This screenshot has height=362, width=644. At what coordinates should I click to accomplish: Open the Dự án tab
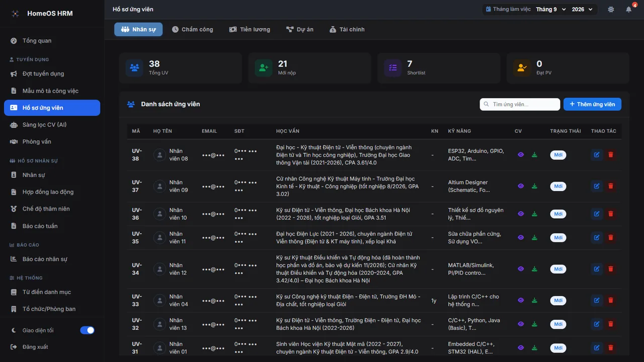(300, 30)
